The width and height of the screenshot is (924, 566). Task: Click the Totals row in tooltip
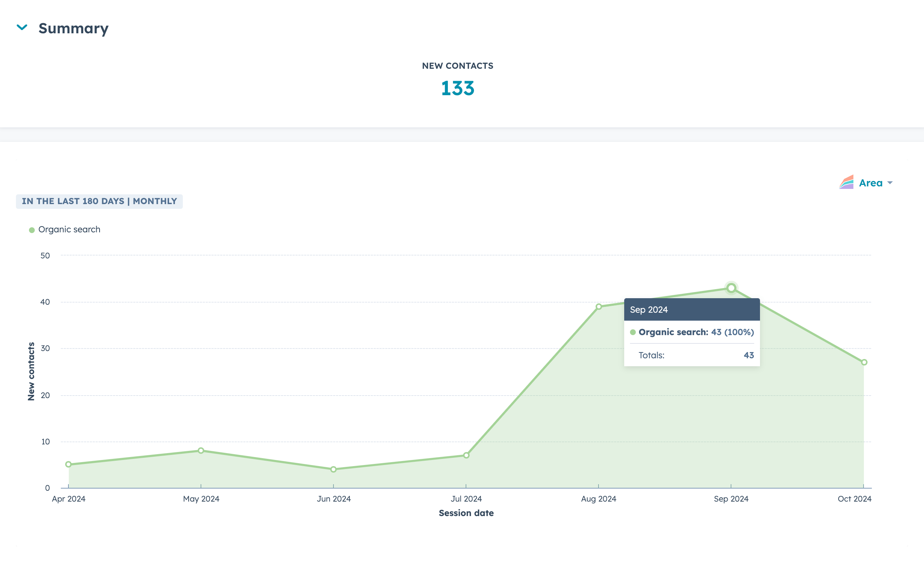[692, 355]
